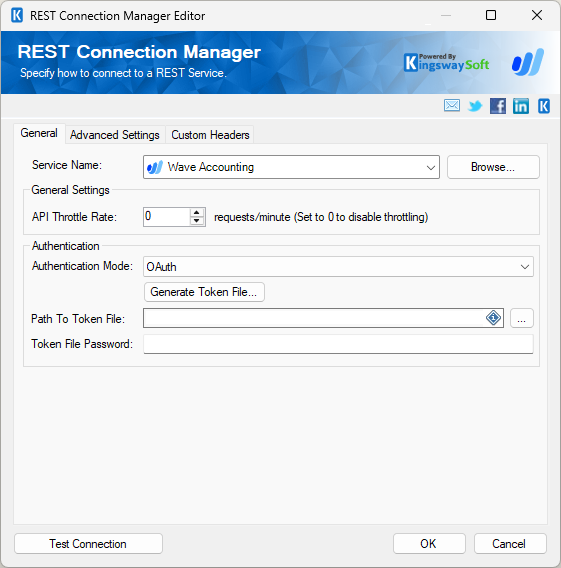Click the KingswaySoft K icon beside LinkedIn

[x=544, y=106]
